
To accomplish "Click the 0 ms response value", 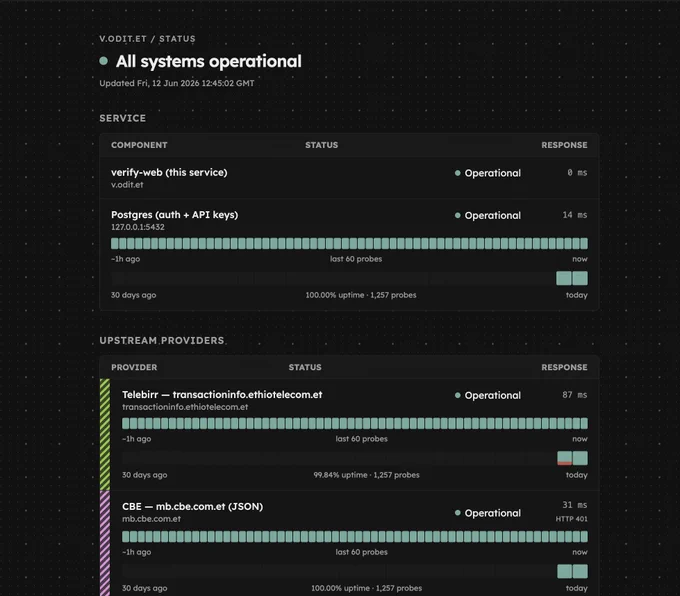I will 577,173.
